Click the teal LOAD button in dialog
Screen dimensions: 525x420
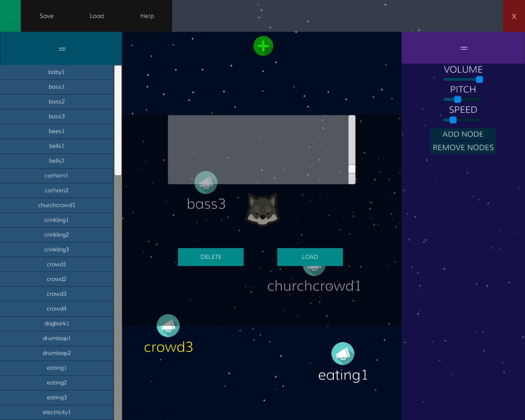coord(310,257)
